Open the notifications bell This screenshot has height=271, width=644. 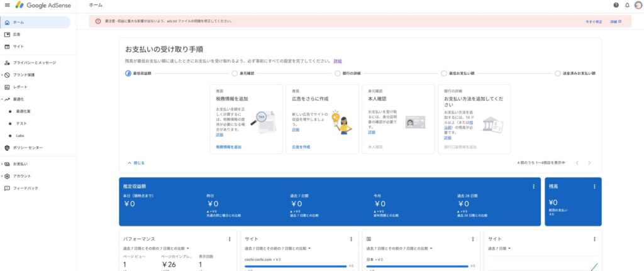(627, 5)
